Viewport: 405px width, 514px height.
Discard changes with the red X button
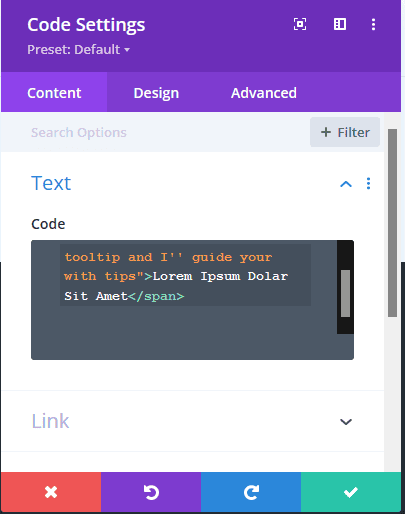coord(51,492)
